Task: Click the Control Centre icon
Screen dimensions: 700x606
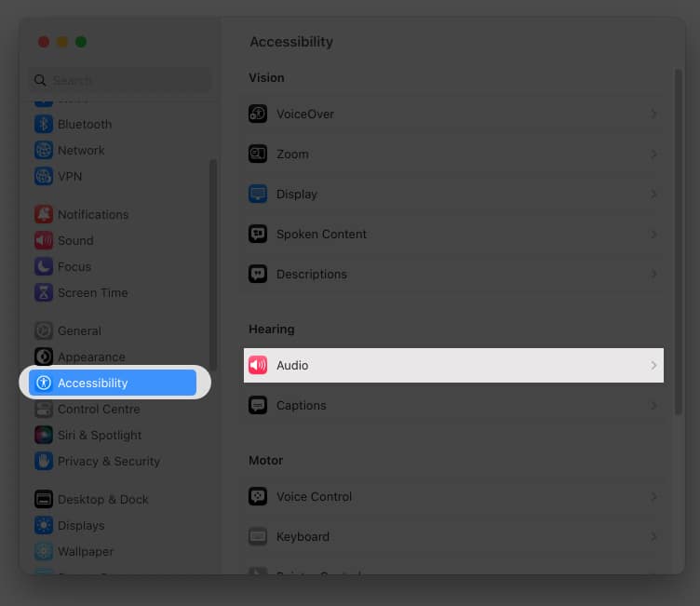Action: point(44,409)
